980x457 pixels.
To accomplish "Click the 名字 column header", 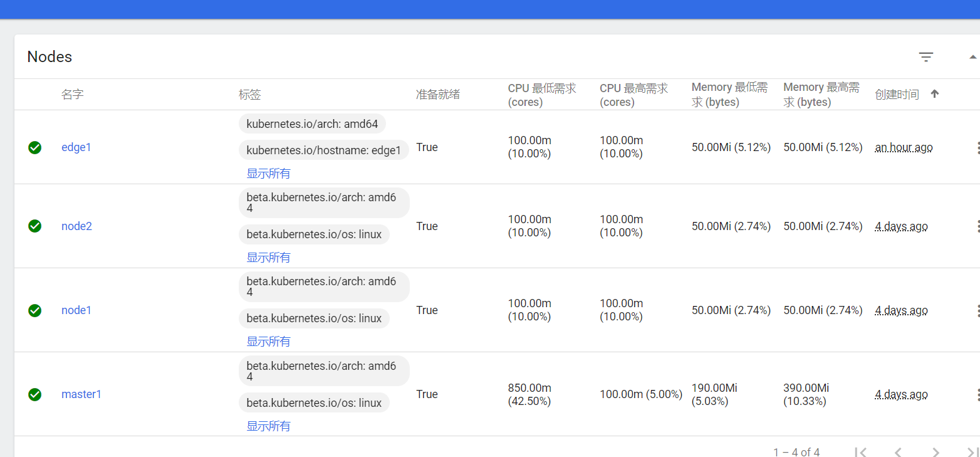I will pos(73,95).
